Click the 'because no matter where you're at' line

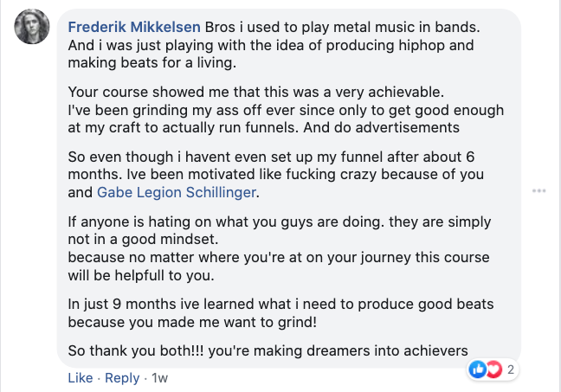click(279, 258)
